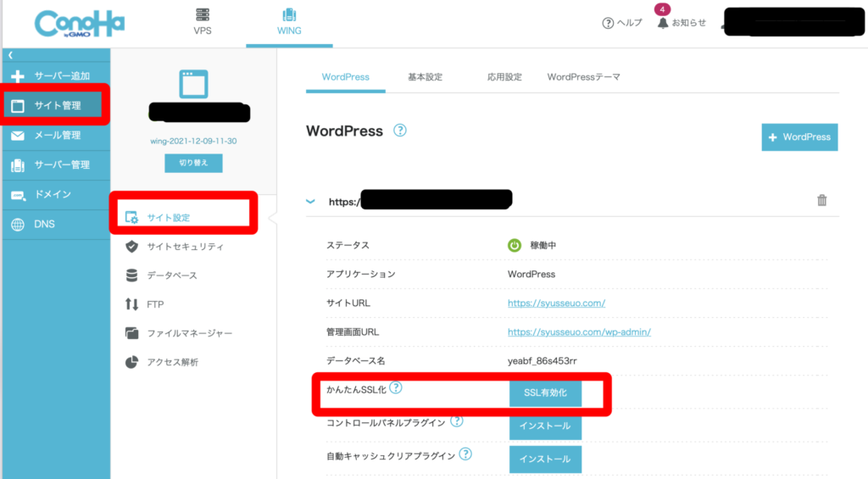Image resolution: width=868 pixels, height=479 pixels.
Task: Open メール管理 in the sidebar
Action: pos(56,135)
